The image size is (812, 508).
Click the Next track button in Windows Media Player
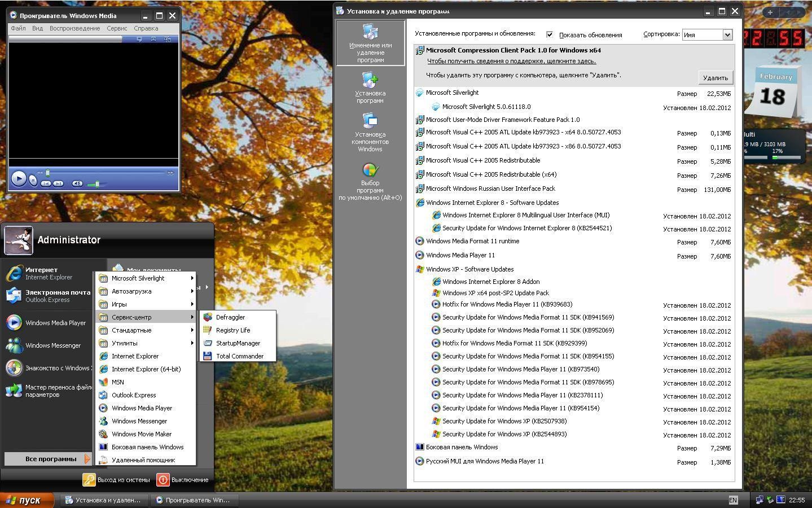point(58,183)
